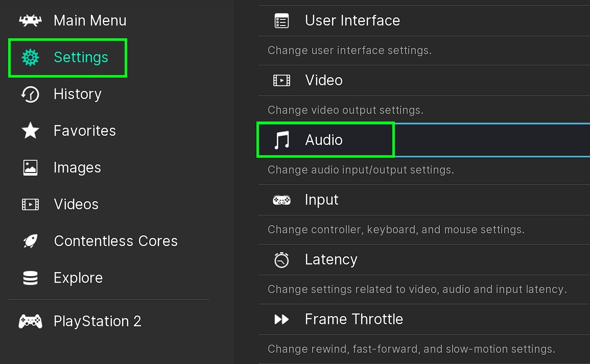Click the RetroArch invader icon beside Main Menu
The height and width of the screenshot is (364, 590).
(x=30, y=20)
